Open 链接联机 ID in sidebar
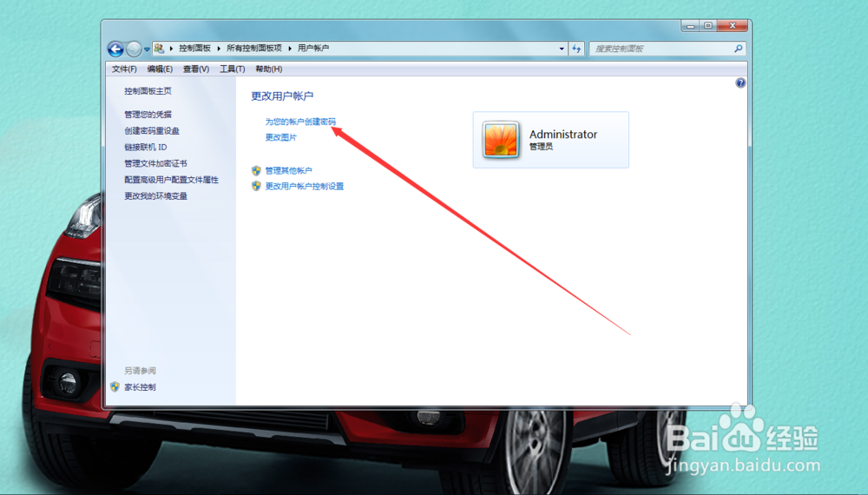 point(146,148)
